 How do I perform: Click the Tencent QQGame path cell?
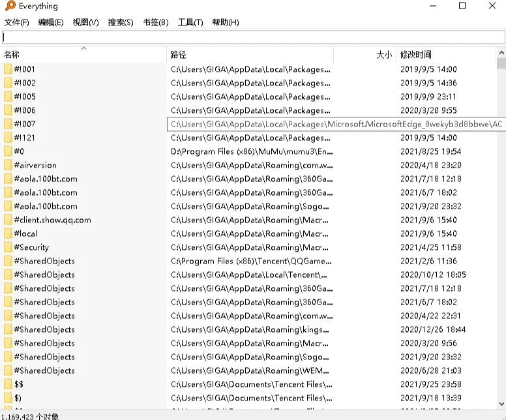pos(251,261)
